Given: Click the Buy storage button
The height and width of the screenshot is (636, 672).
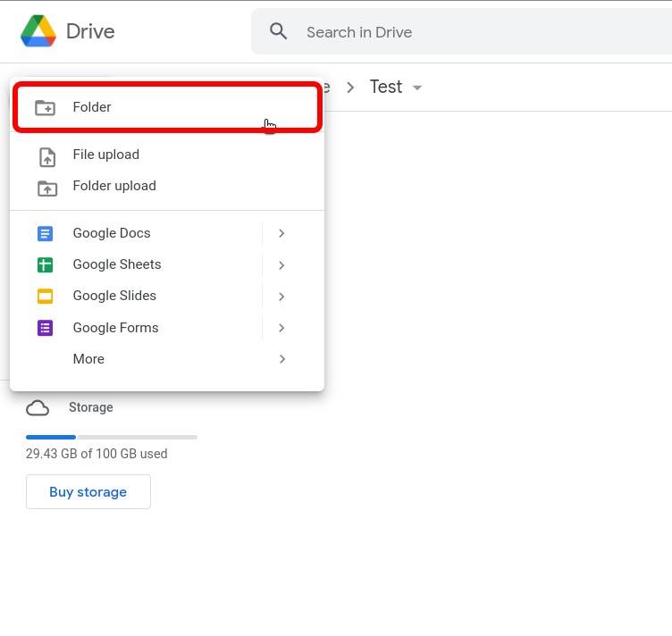Looking at the screenshot, I should click(88, 491).
